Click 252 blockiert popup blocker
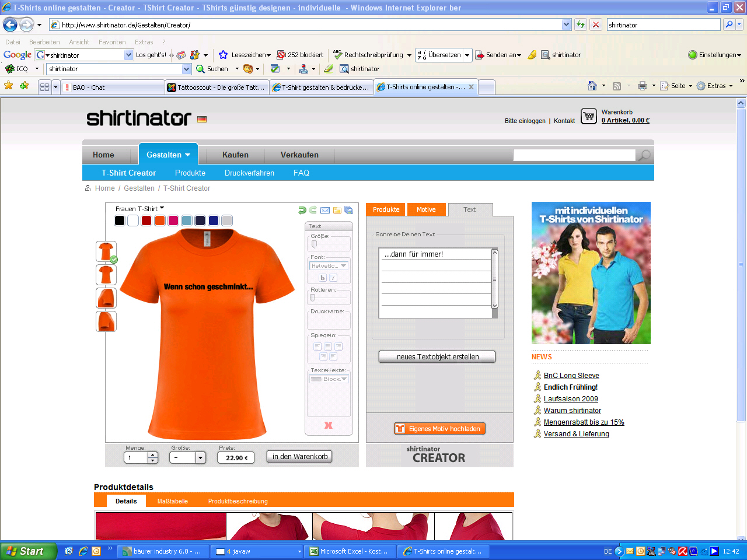Screen dimensions: 747x560 click(300, 55)
